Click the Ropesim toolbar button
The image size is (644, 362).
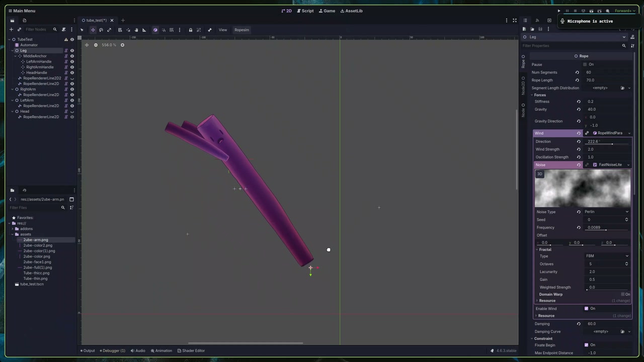coord(242,30)
